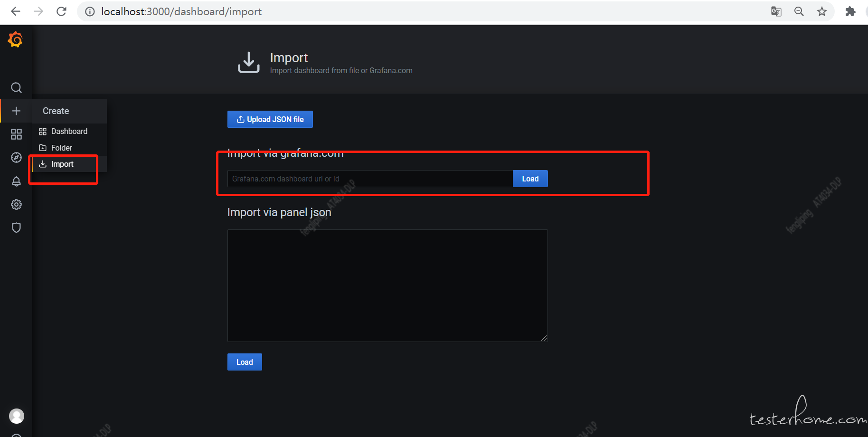
Task: Reload the page with refresh icon
Action: [61, 11]
